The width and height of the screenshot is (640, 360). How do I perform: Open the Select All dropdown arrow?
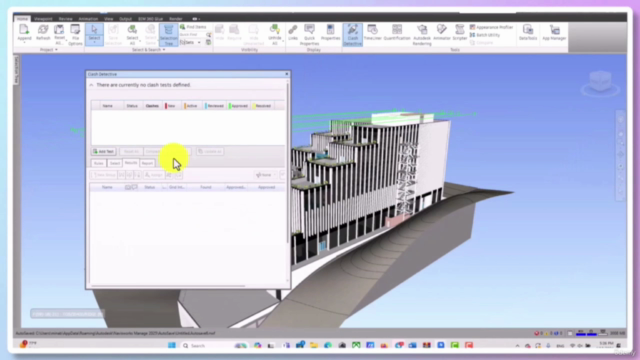point(140,40)
